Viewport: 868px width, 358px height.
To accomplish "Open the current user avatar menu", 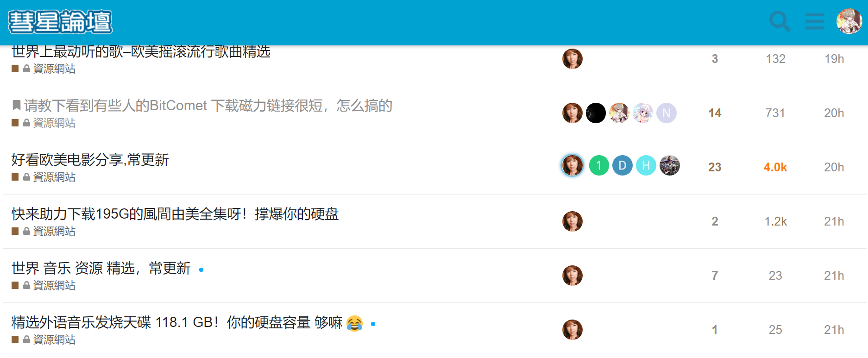I will [849, 21].
